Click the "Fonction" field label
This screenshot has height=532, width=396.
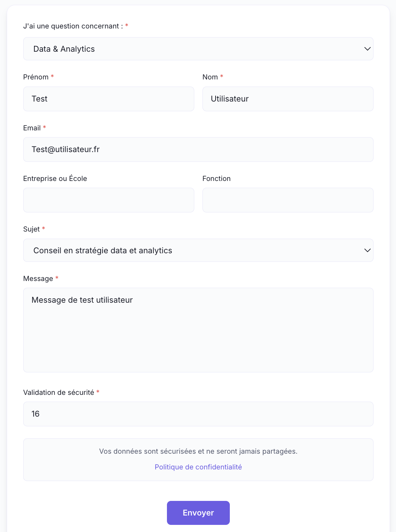(x=216, y=179)
